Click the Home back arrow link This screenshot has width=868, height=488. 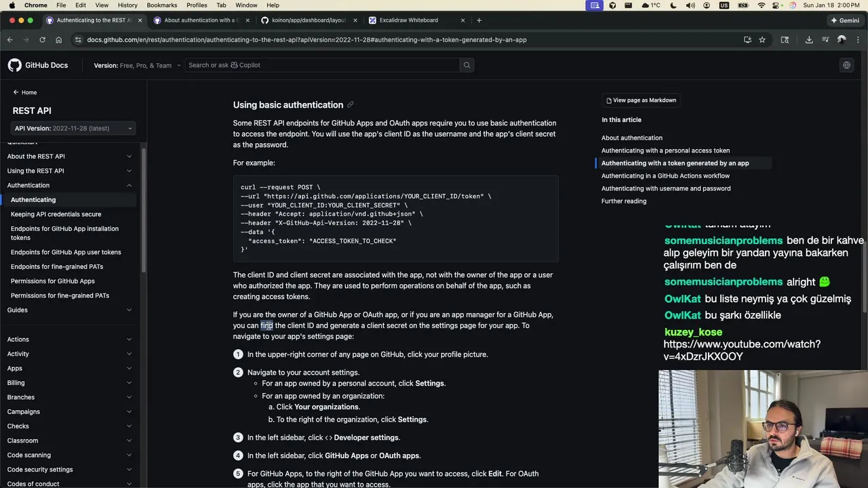click(25, 92)
